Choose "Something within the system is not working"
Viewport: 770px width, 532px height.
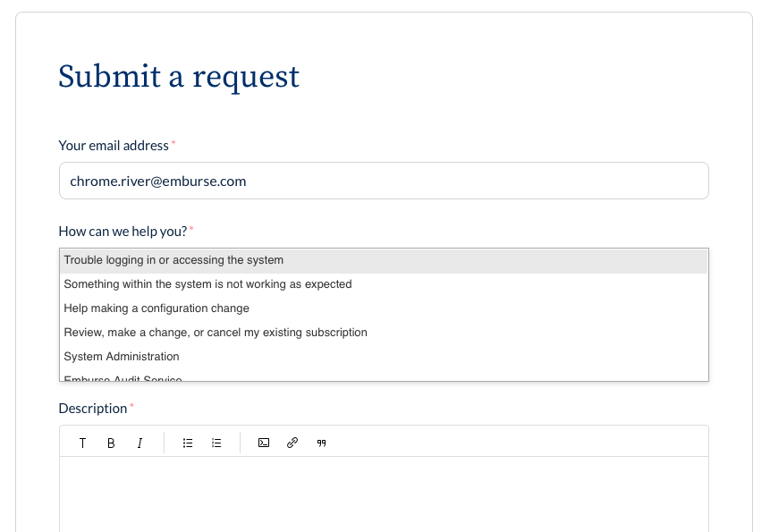[x=207, y=284]
